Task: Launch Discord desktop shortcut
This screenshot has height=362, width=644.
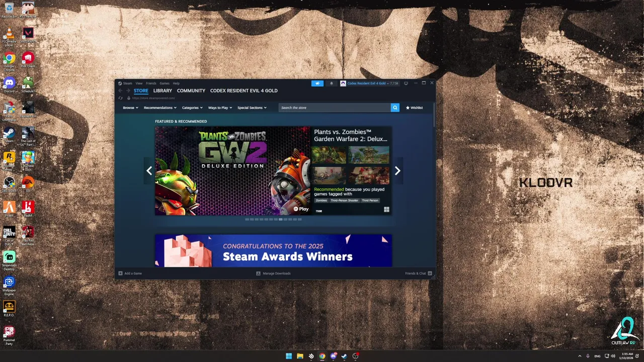Action: tap(9, 84)
